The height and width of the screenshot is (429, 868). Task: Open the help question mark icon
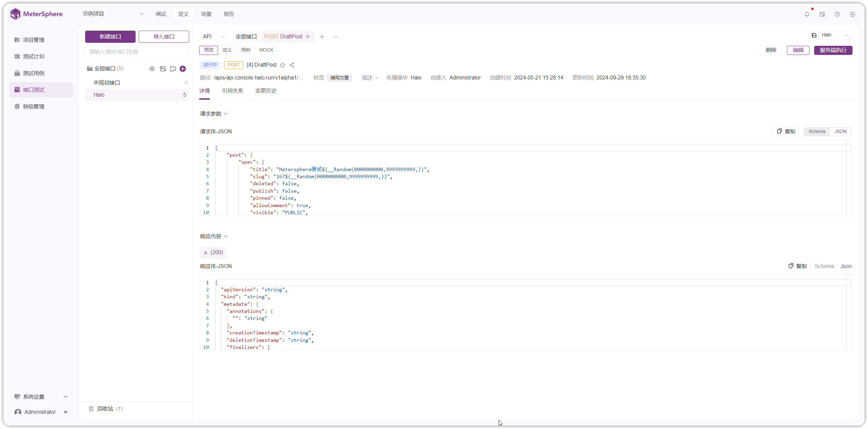tap(837, 14)
